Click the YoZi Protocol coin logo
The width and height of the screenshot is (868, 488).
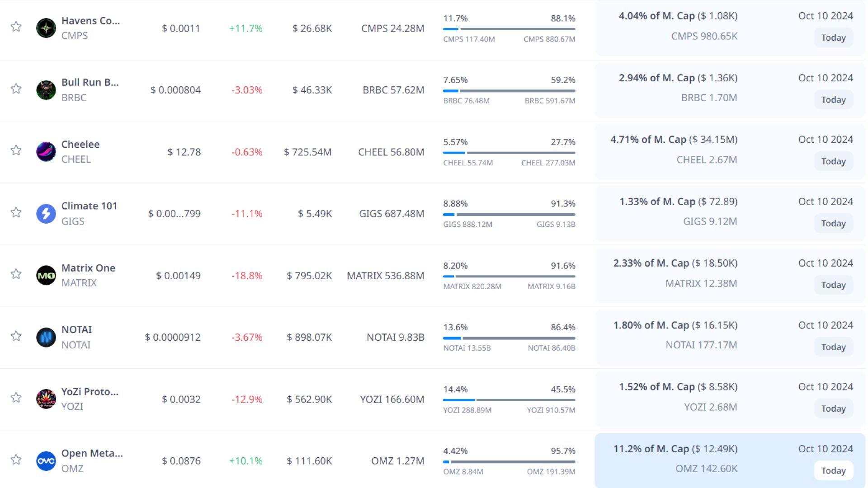pos(46,399)
